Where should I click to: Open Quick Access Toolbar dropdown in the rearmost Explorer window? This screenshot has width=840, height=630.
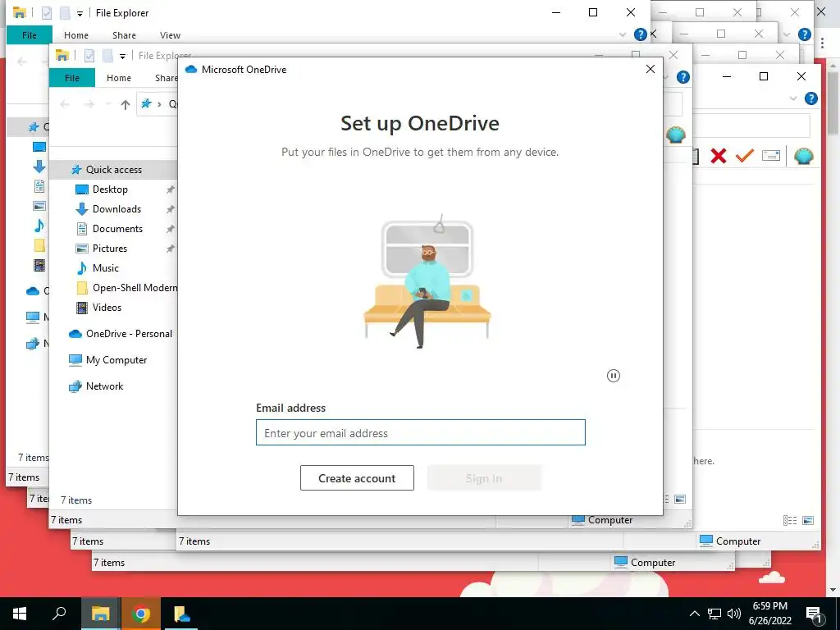(80, 13)
